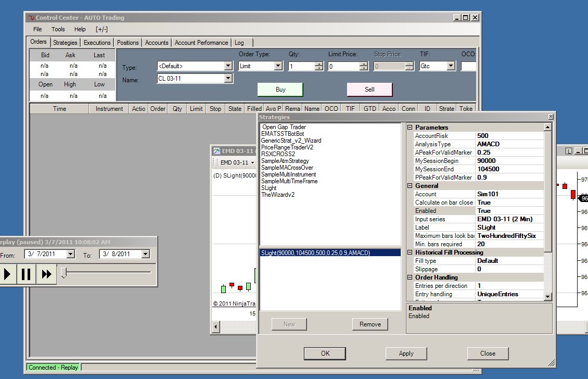Pause the replay playback

tap(26, 274)
